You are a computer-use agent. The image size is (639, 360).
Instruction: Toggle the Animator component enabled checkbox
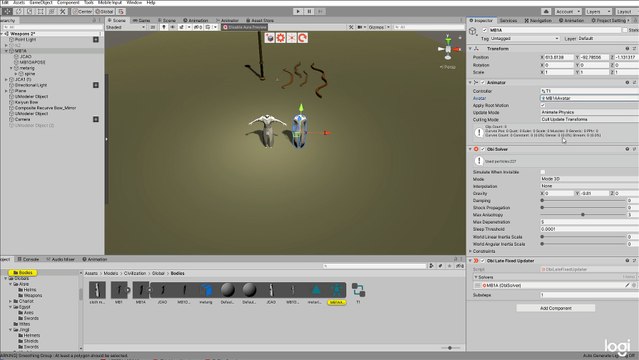pos(483,82)
